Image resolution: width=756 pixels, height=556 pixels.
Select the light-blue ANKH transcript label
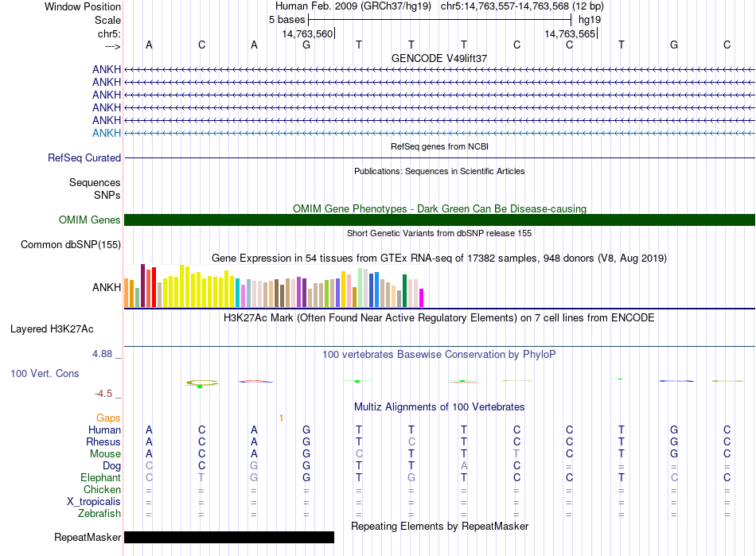tap(107, 133)
